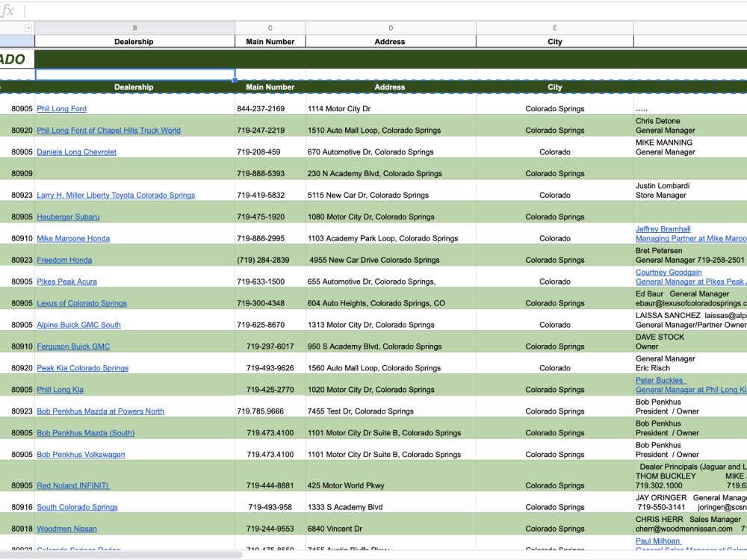Open the Paul Milhoan contact link
This screenshot has width=747, height=560.
pos(658,541)
